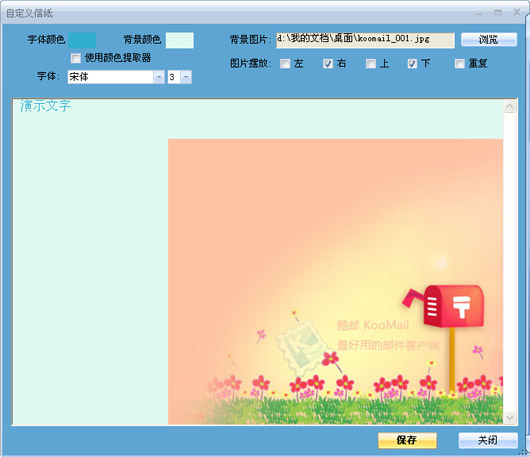Open the 背景颜色 light mint swatch
The image size is (530, 457).
(x=180, y=40)
